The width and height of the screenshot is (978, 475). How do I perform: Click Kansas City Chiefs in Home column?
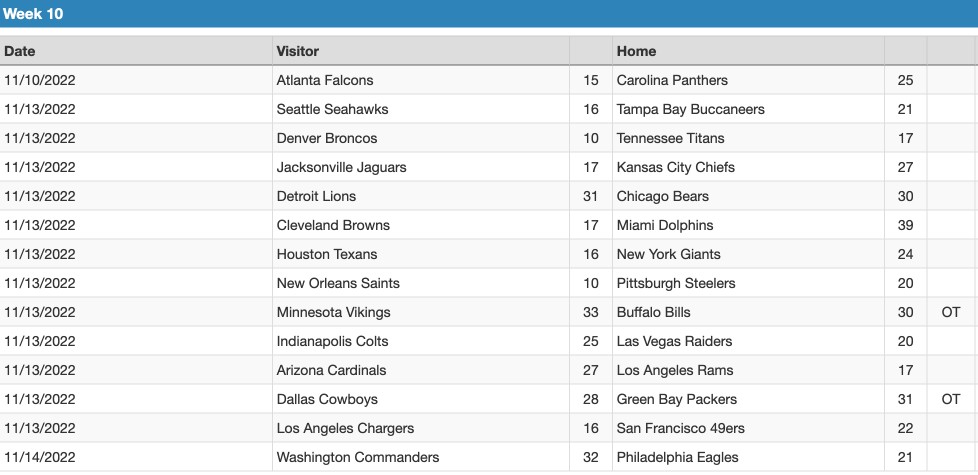click(675, 168)
